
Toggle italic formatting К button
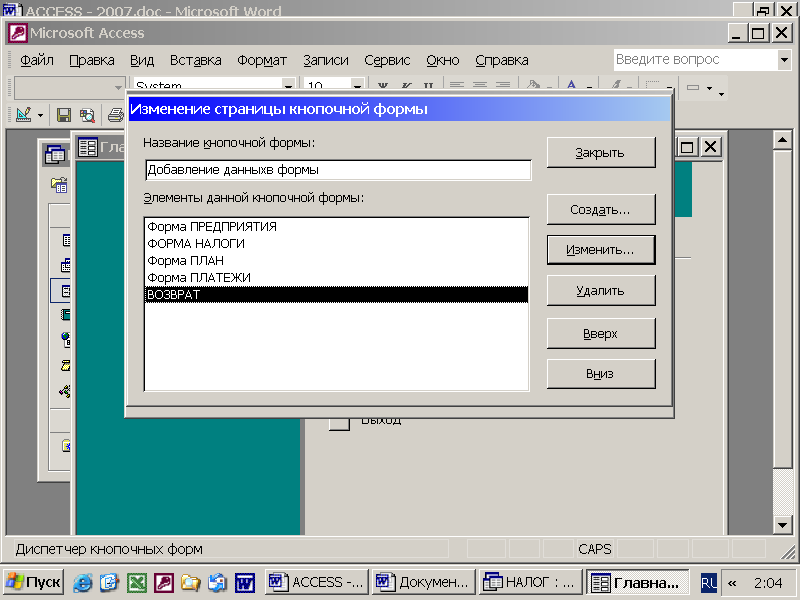click(x=406, y=86)
